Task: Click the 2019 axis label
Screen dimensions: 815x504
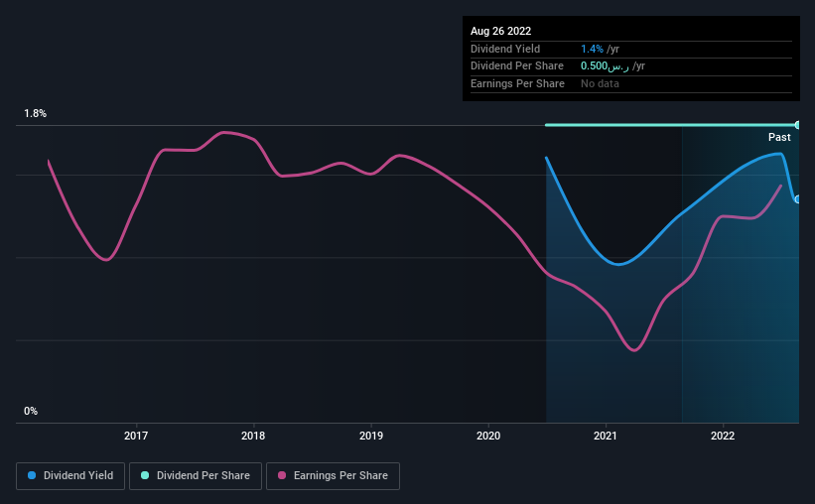Action: pyautogui.click(x=371, y=436)
